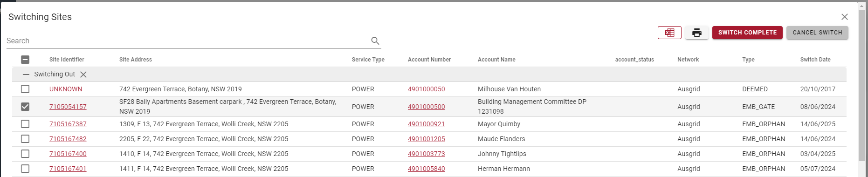868x177 pixels.
Task: Sort by Switch Date column header
Action: [x=815, y=60]
